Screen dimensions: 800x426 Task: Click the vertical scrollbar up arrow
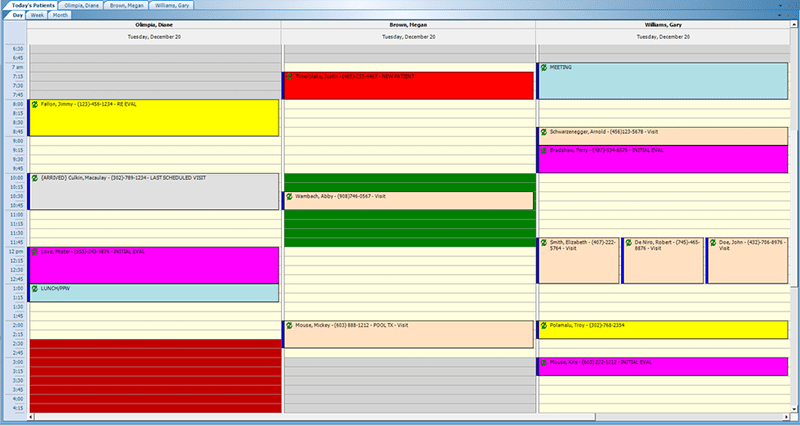tap(794, 24)
